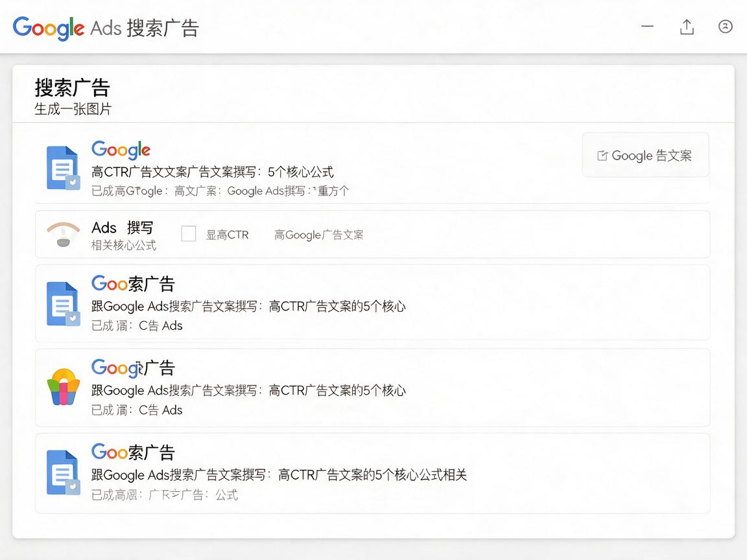Image resolution: width=747 pixels, height=560 pixels.
Task: Open 高CTR广告文文案广告文案撰写 result title
Action: point(213,172)
